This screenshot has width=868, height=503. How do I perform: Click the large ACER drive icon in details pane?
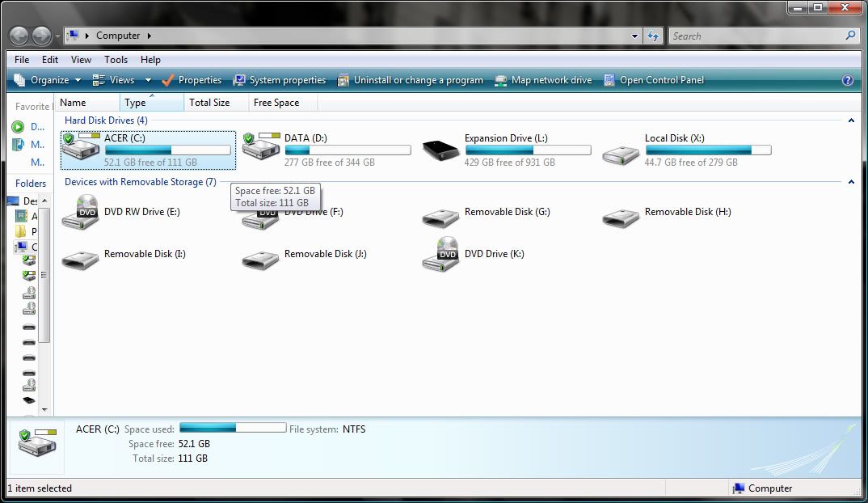tap(37, 442)
